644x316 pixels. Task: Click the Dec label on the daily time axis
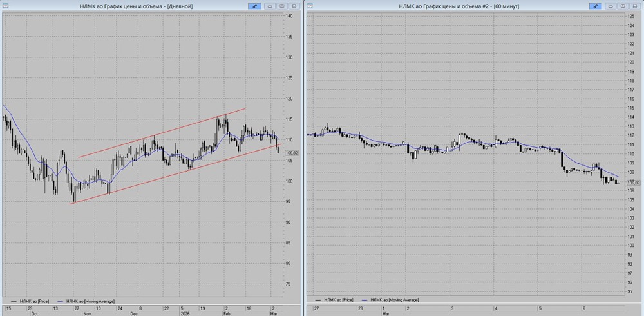(x=133, y=313)
